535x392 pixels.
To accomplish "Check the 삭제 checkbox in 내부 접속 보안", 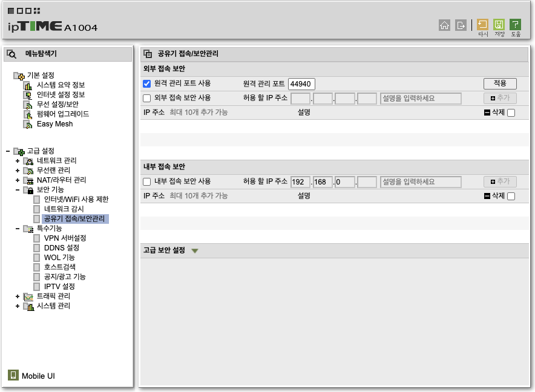I will 511,196.
